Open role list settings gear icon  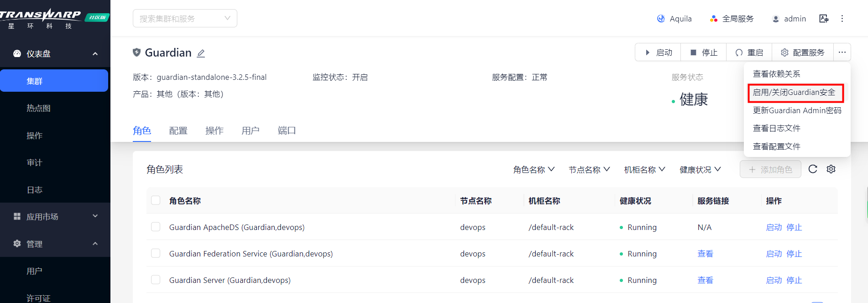pyautogui.click(x=831, y=169)
